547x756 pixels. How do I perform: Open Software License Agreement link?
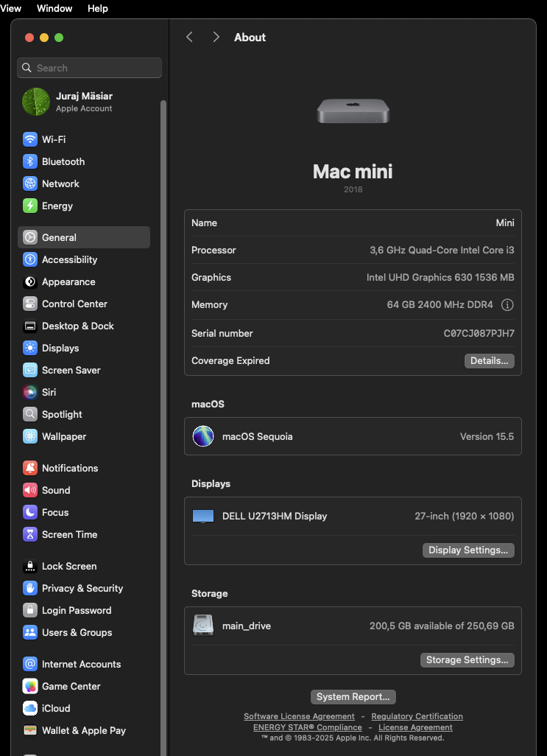click(299, 716)
